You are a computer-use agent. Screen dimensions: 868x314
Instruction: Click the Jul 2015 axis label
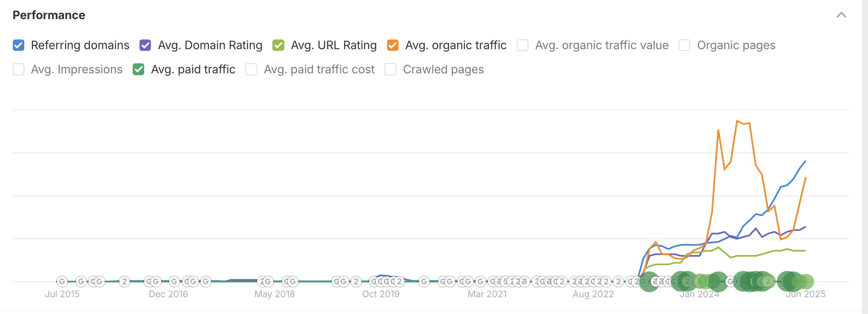coord(62,294)
